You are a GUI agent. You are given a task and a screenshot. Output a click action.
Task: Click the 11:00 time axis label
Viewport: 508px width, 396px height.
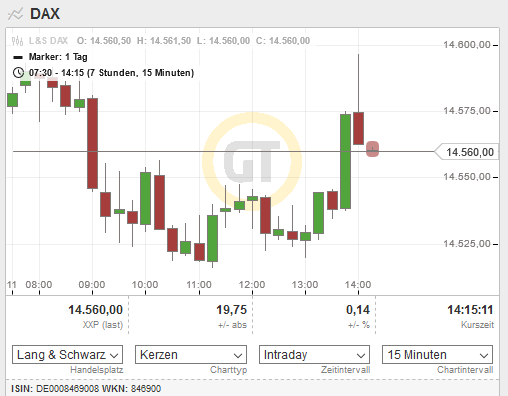[x=199, y=285]
